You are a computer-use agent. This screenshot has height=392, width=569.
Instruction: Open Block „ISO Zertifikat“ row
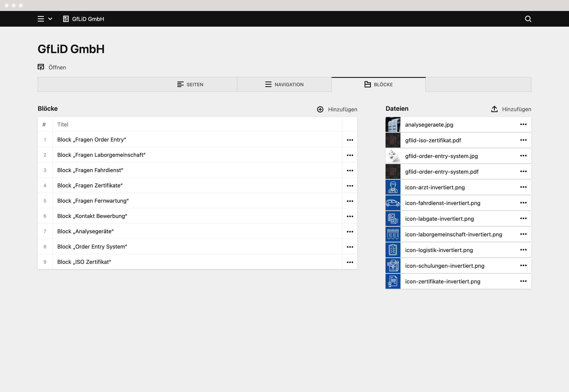[x=197, y=262]
